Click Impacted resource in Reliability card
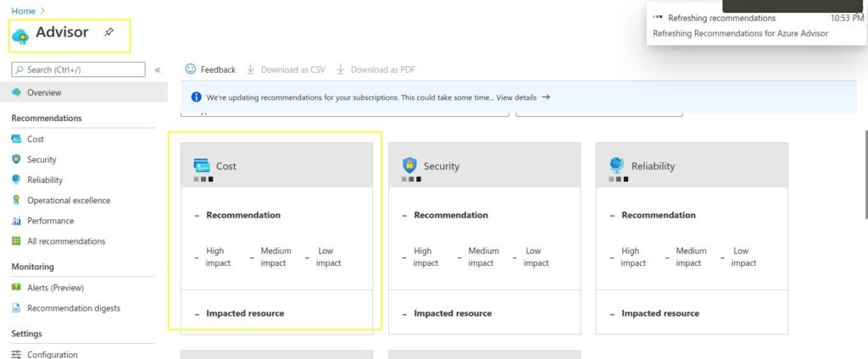 659,313
